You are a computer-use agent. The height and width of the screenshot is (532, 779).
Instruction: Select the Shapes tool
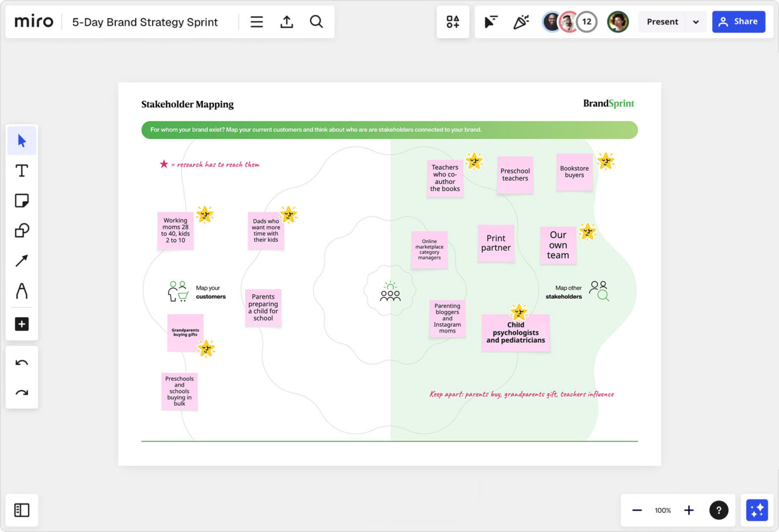(x=22, y=230)
